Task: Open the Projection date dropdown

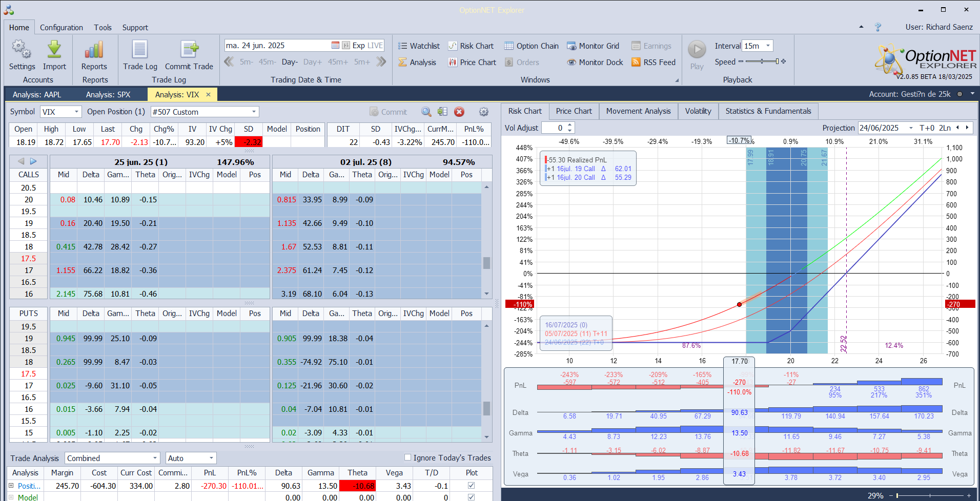Action: click(x=911, y=128)
